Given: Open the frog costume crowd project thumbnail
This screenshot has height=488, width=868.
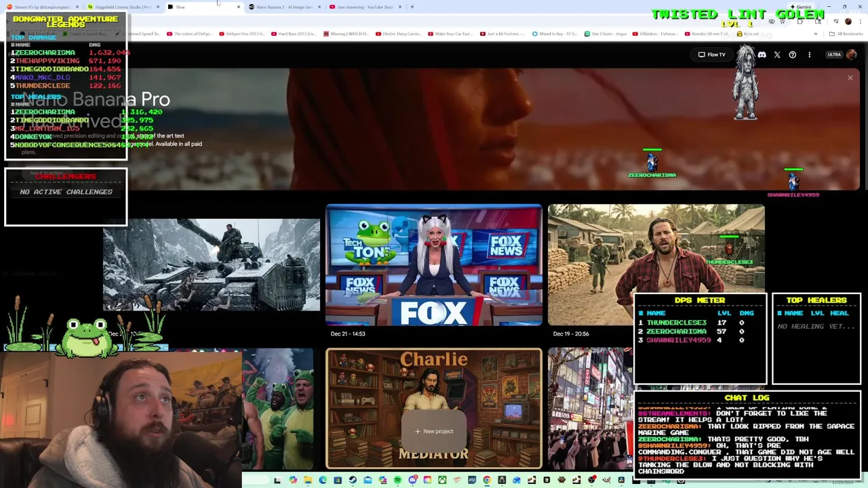Looking at the screenshot, I should pos(278,408).
